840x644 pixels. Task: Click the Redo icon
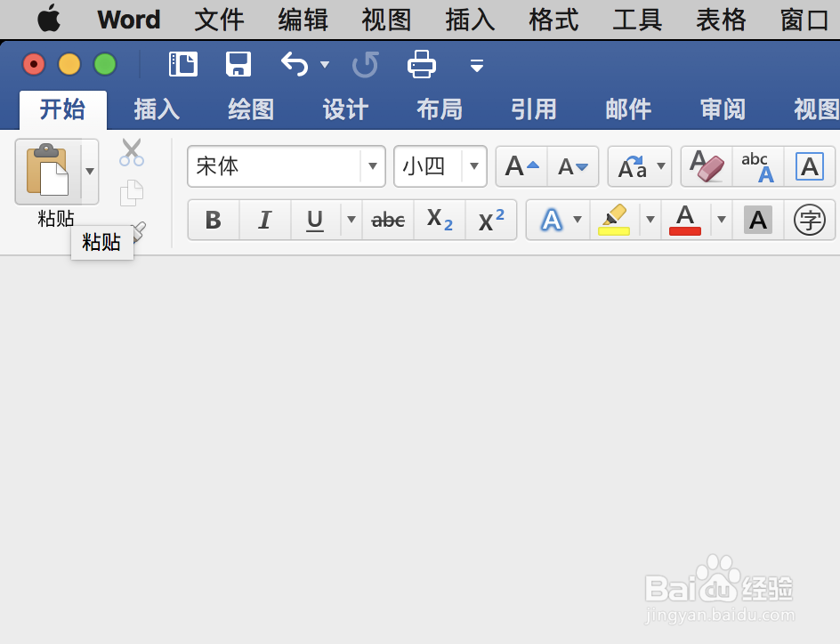[366, 65]
